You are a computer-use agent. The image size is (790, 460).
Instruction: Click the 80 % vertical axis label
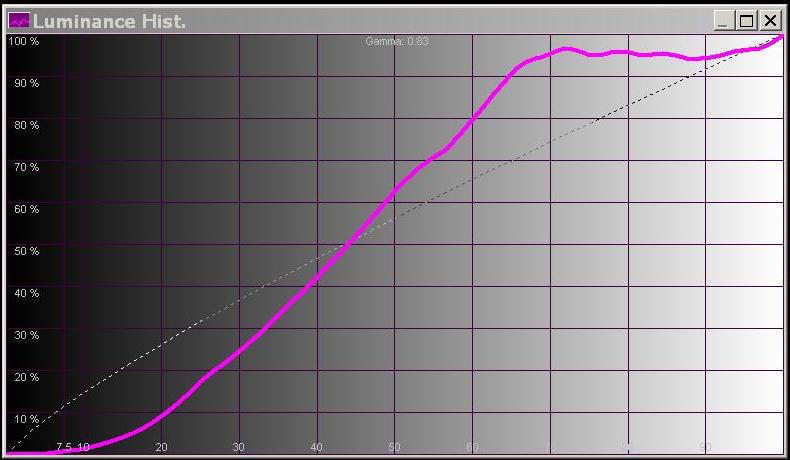(26, 125)
